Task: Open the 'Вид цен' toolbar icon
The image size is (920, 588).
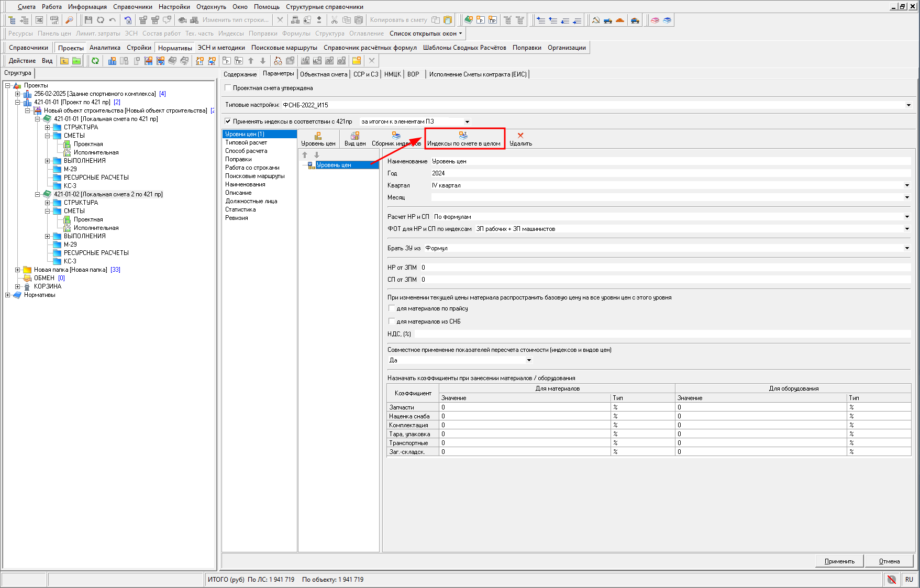Action: click(x=354, y=139)
